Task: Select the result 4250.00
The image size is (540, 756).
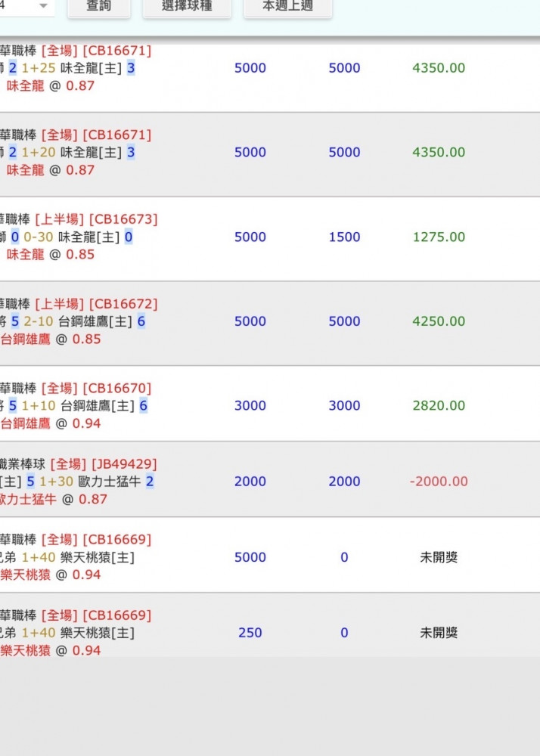Action: click(439, 321)
